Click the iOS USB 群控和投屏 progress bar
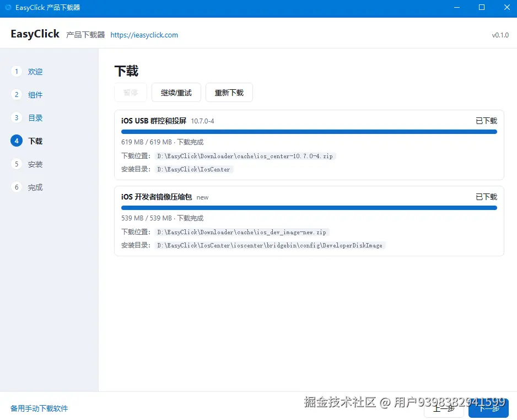The height and width of the screenshot is (420, 517). click(309, 132)
